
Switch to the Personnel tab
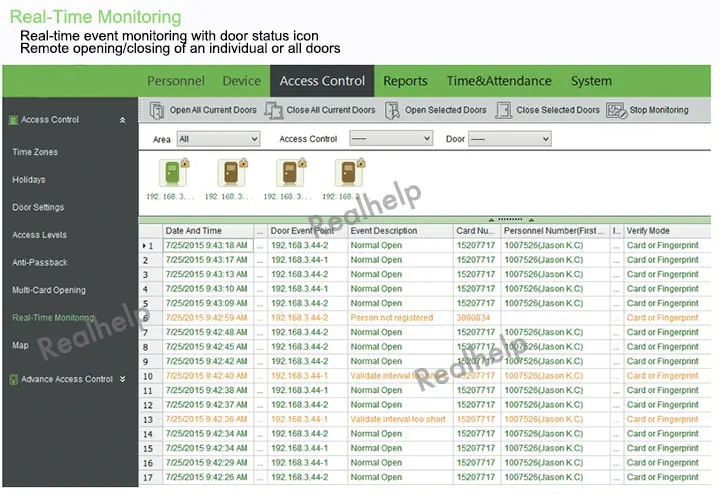coord(176,81)
